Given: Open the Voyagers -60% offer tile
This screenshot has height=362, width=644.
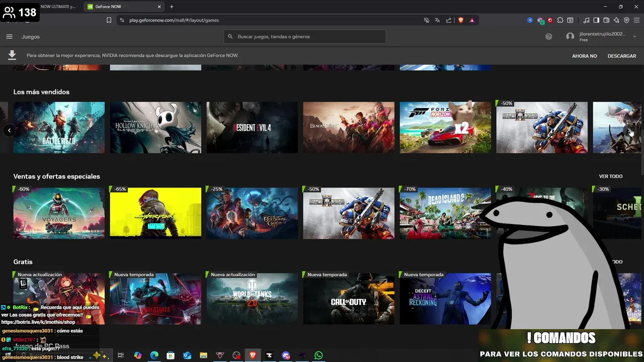Looking at the screenshot, I should (x=59, y=213).
